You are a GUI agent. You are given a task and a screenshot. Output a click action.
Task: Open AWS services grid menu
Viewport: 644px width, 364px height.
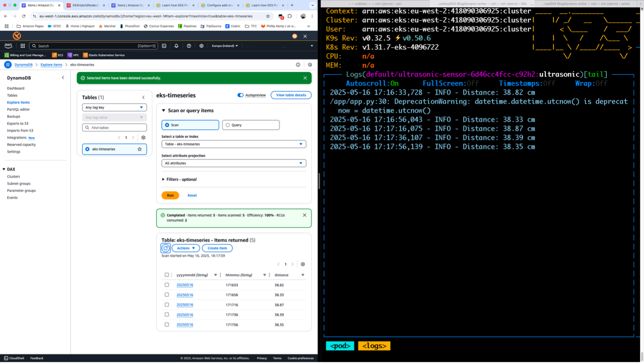23,46
